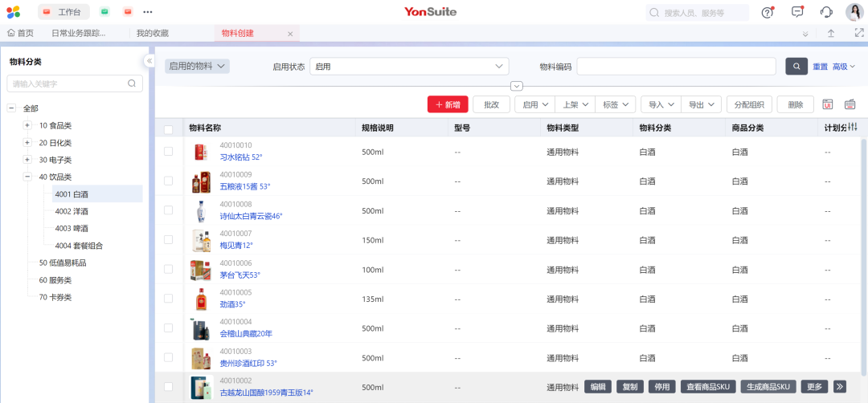Expand the 10 食品类 tree node
This screenshot has height=403, width=868.
(27, 125)
